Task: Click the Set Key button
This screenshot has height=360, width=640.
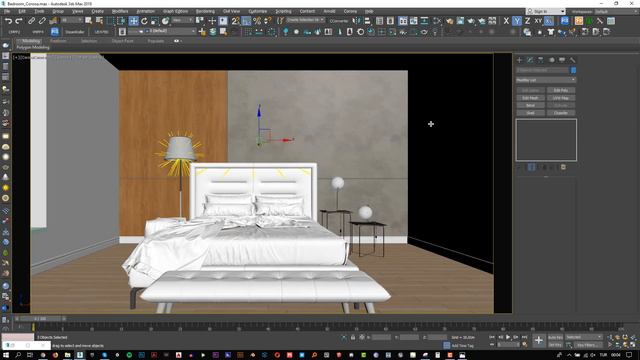Action: point(555,345)
